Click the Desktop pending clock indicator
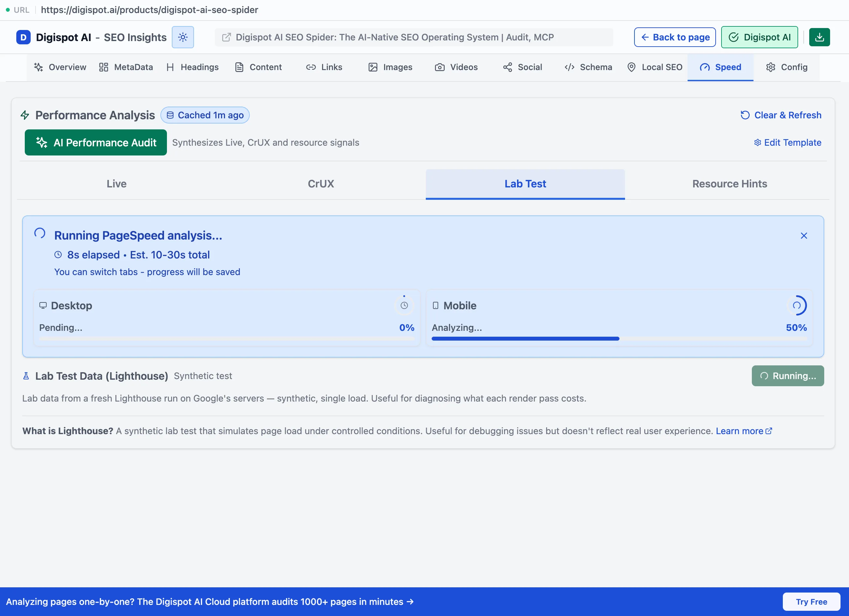The image size is (849, 616). point(404,305)
